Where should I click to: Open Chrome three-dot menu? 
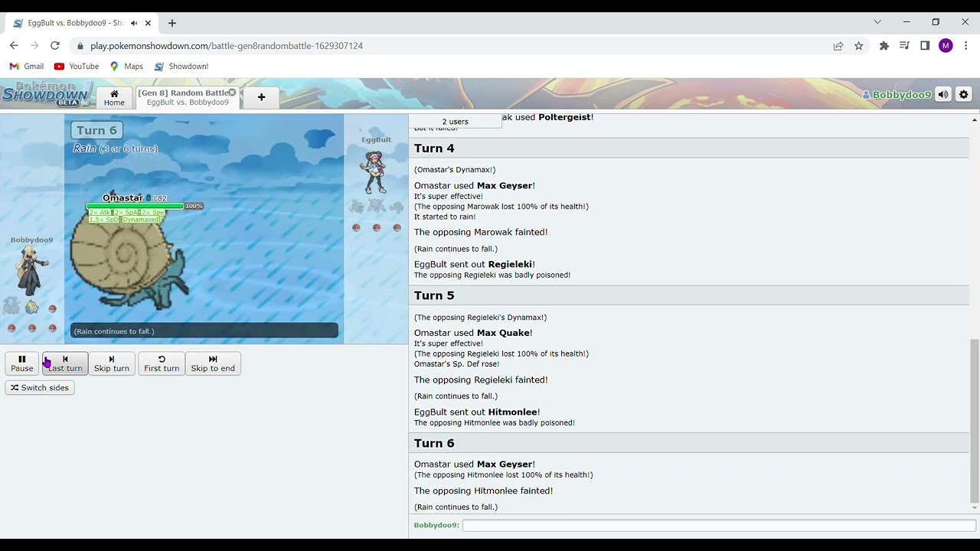[x=966, y=46]
